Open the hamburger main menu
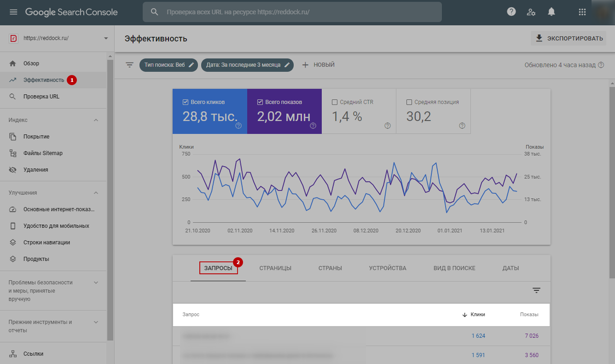Screen dimensions: 615x364 pos(13,12)
